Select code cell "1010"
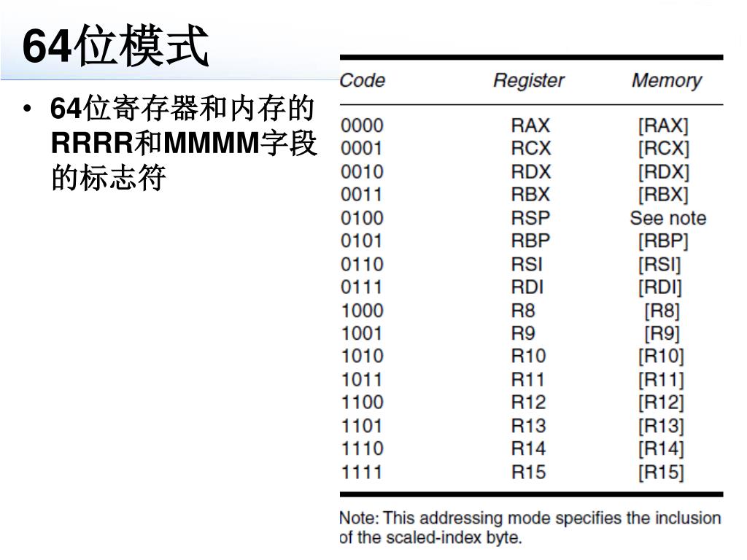This screenshot has width=747, height=560. click(362, 356)
